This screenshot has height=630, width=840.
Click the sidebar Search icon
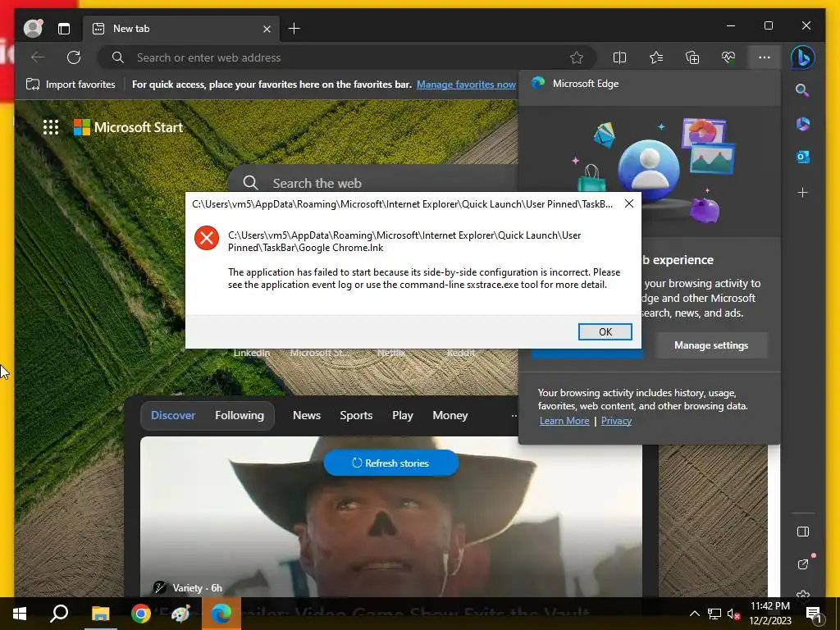coord(802,90)
